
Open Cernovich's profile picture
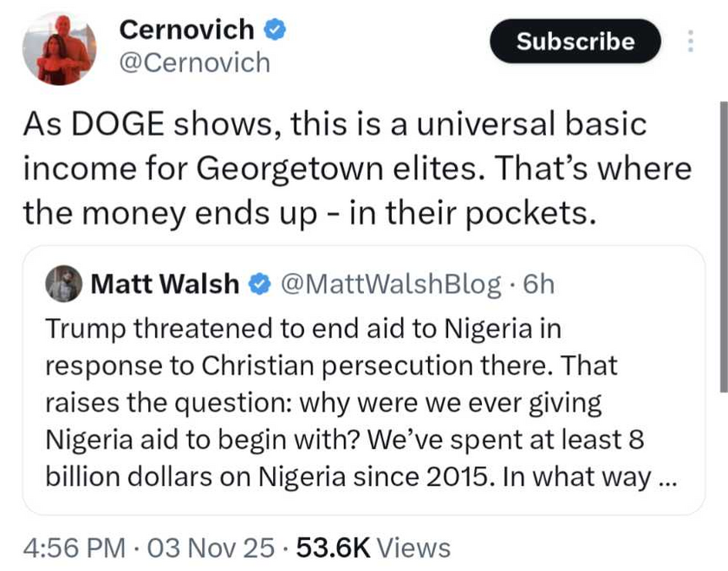[x=58, y=49]
